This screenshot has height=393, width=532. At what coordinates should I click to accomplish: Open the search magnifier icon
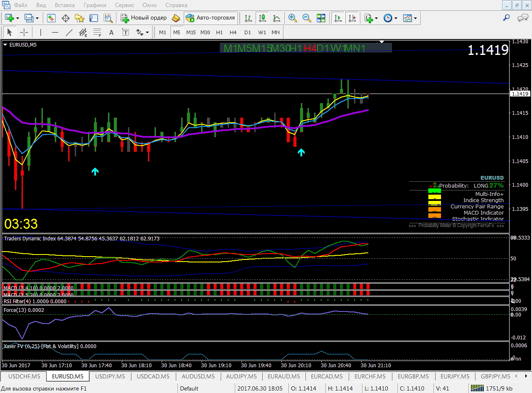[506, 18]
